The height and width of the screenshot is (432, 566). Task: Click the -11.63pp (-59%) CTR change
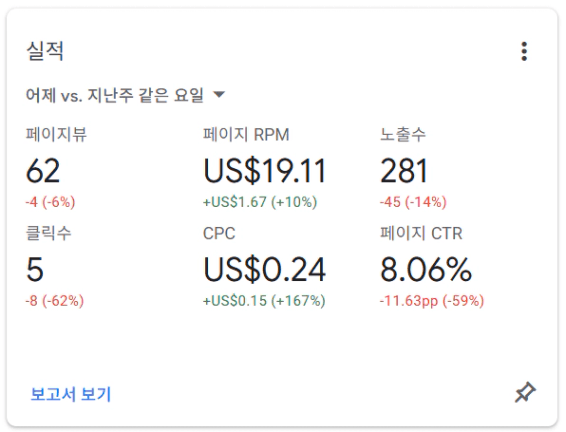tap(432, 301)
